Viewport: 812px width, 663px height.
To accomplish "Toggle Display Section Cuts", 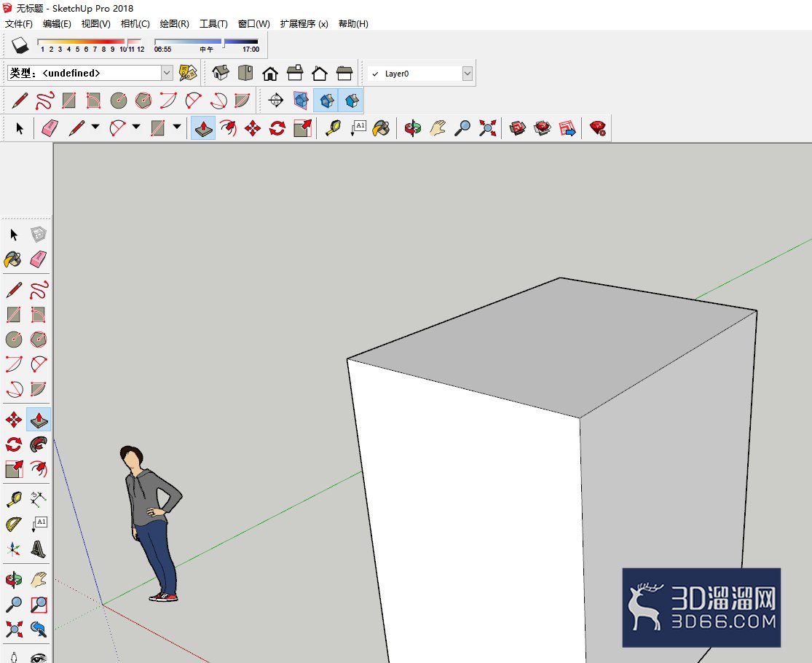I will (x=326, y=100).
